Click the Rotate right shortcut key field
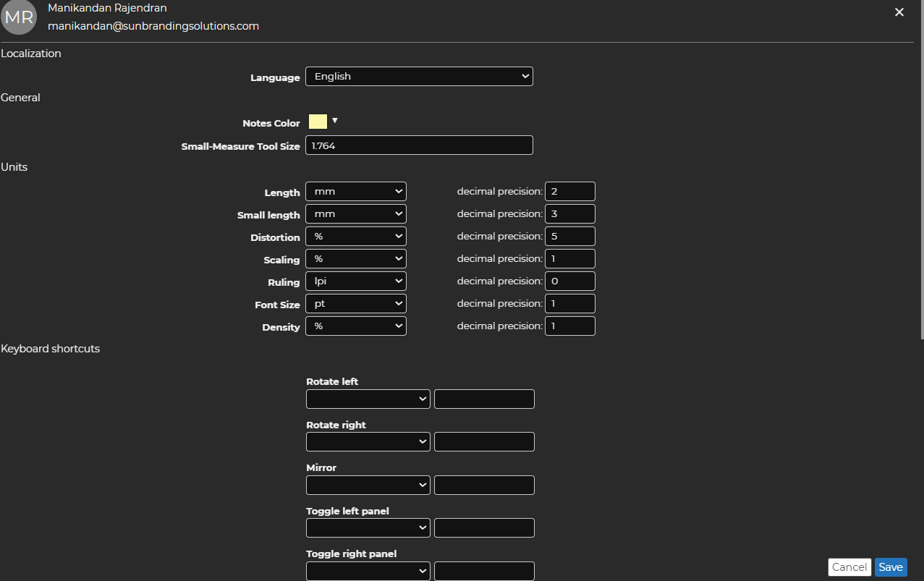 [x=484, y=442]
